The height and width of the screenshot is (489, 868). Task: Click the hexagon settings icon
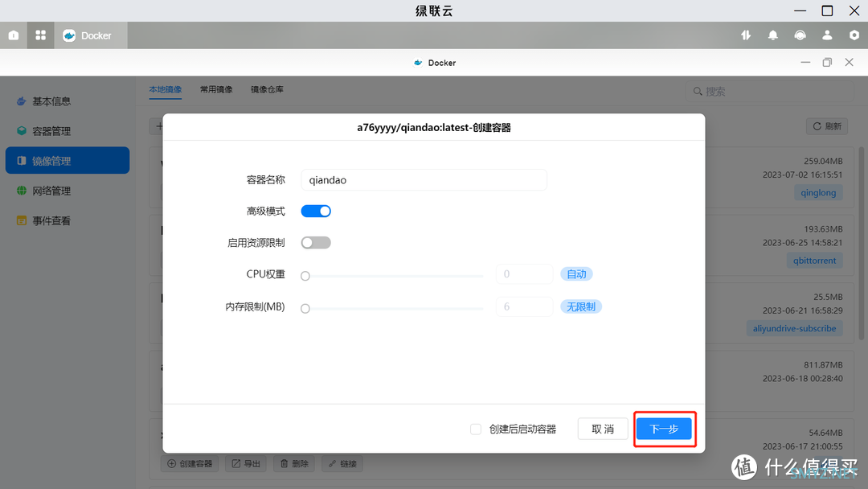854,35
